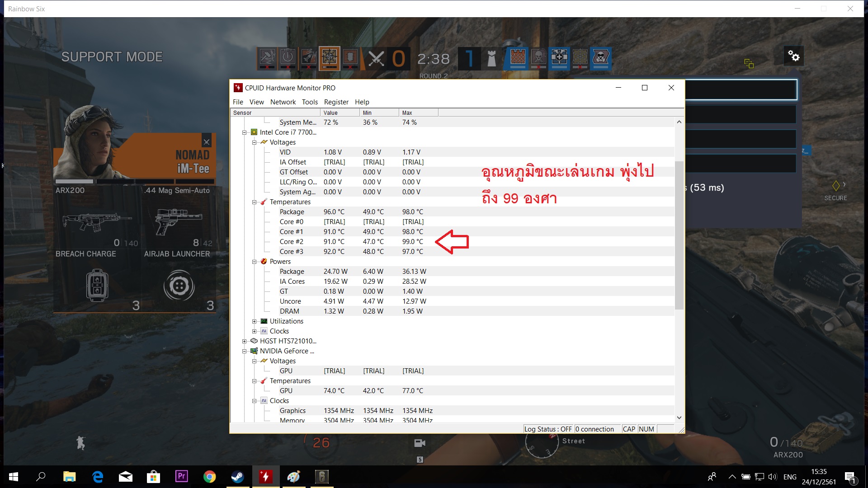Open Google Chrome from the taskbar
The image size is (868, 488).
209,477
